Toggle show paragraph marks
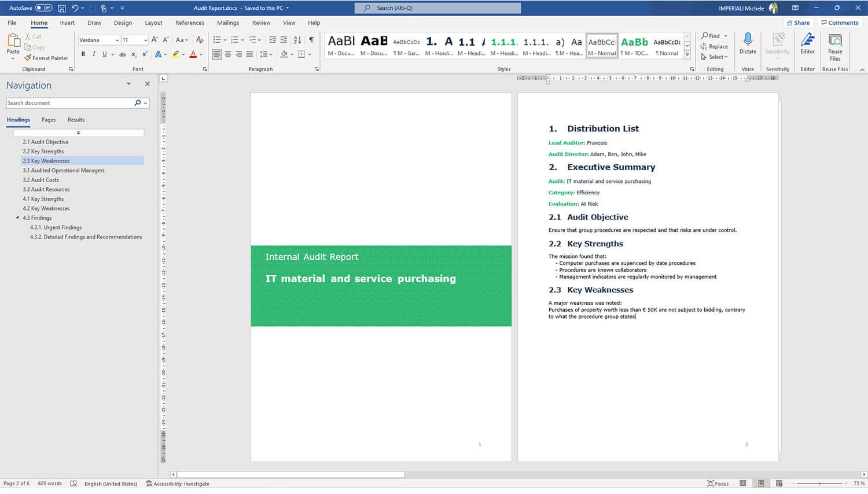Viewport: 868px width, 494px height. pyautogui.click(x=311, y=40)
